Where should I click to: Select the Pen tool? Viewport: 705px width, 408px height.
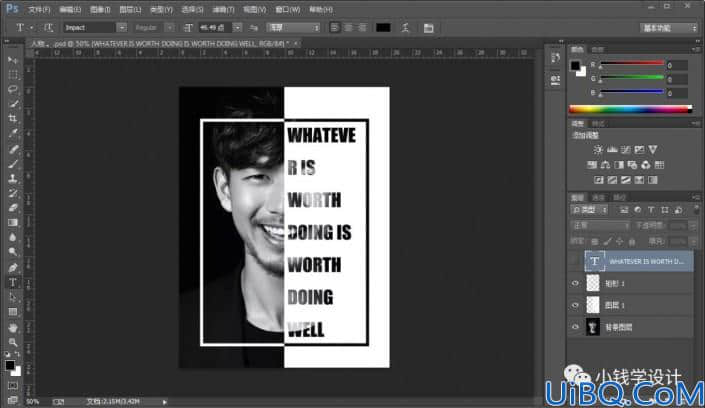click(13, 268)
